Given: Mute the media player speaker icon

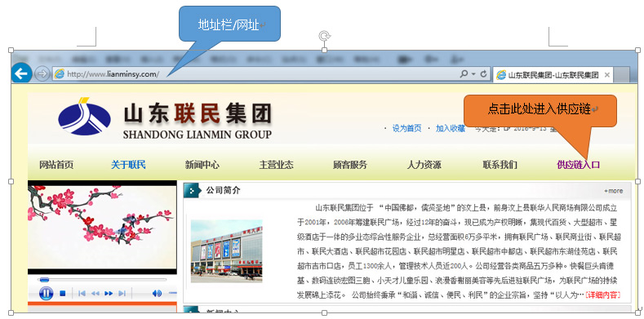Looking at the screenshot, I should coord(157,293).
